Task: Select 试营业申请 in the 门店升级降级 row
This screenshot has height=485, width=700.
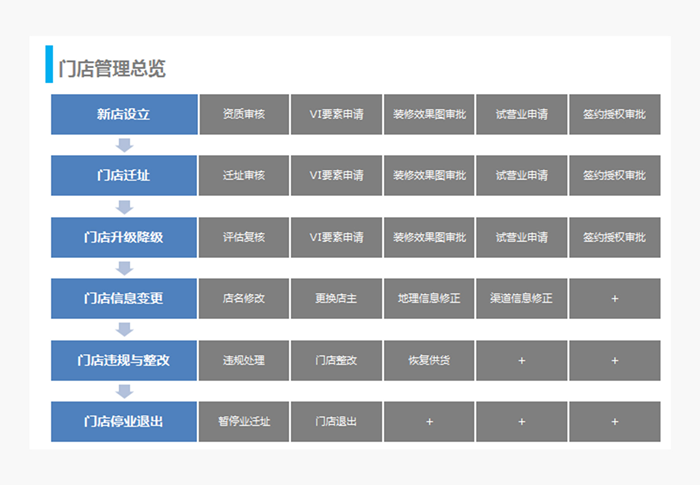Action: 521,237
